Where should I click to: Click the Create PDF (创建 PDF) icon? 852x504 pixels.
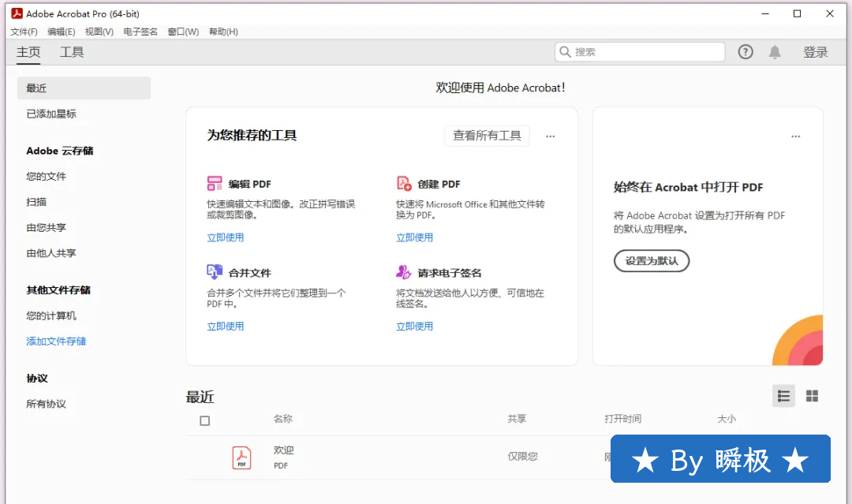pyautogui.click(x=404, y=184)
